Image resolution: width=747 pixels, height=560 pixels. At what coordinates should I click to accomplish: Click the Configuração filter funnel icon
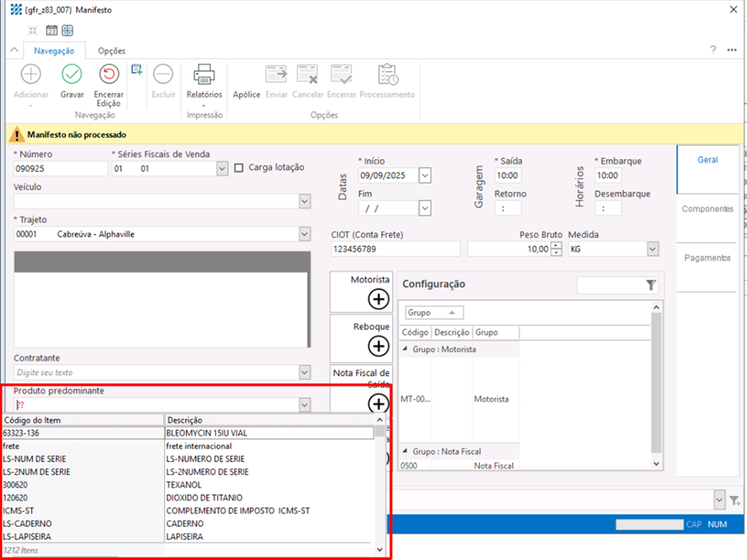651,285
